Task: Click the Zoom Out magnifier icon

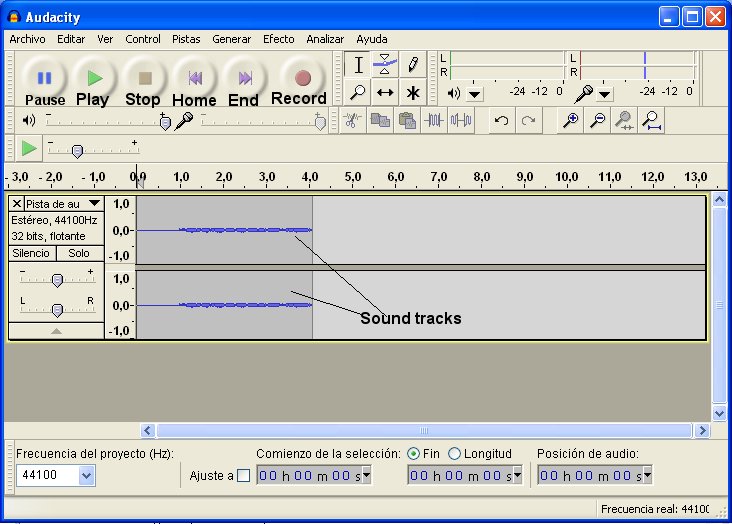Action: coord(597,120)
